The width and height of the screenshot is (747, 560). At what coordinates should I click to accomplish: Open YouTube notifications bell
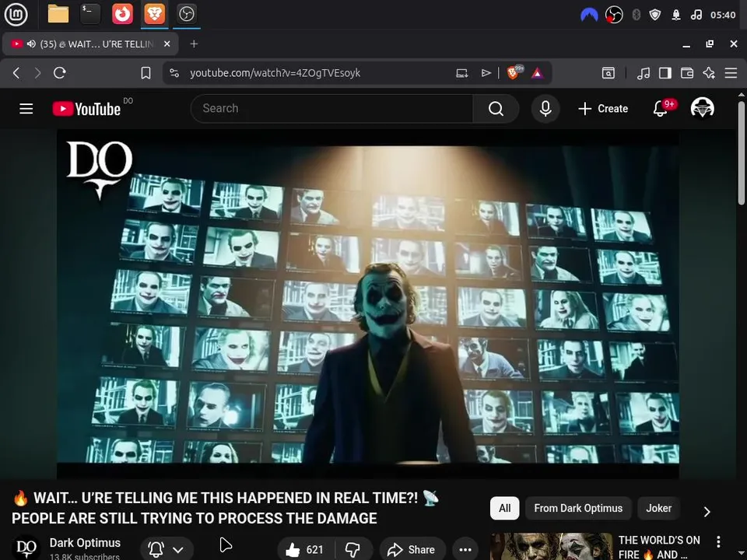coord(661,109)
